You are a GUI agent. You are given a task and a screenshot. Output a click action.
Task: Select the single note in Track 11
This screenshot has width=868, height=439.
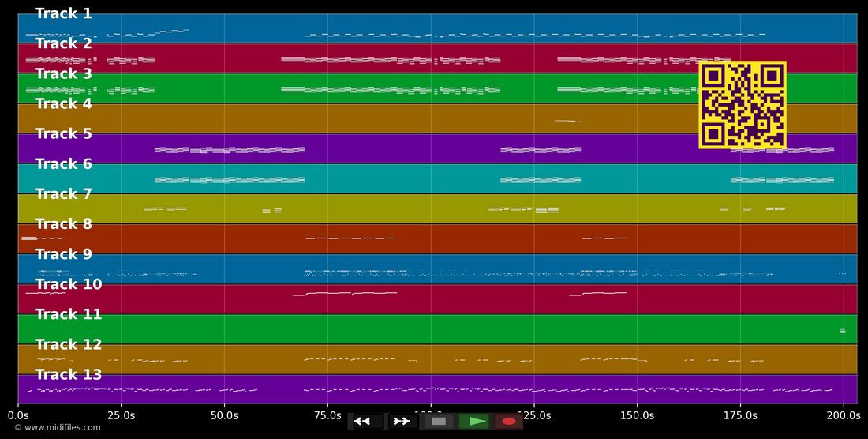pos(843,331)
